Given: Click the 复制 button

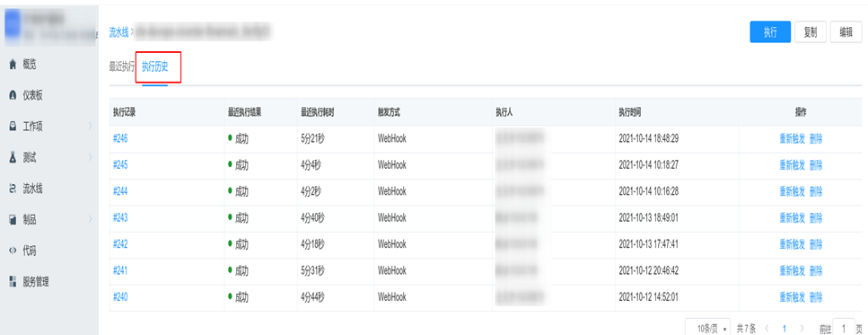Looking at the screenshot, I should click(x=811, y=32).
